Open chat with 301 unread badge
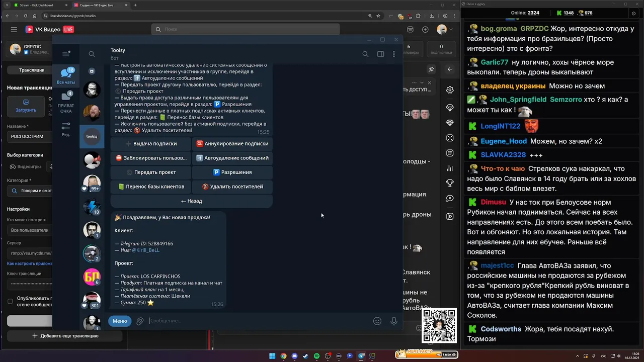Screen dimensions: 644x362 [92, 300]
